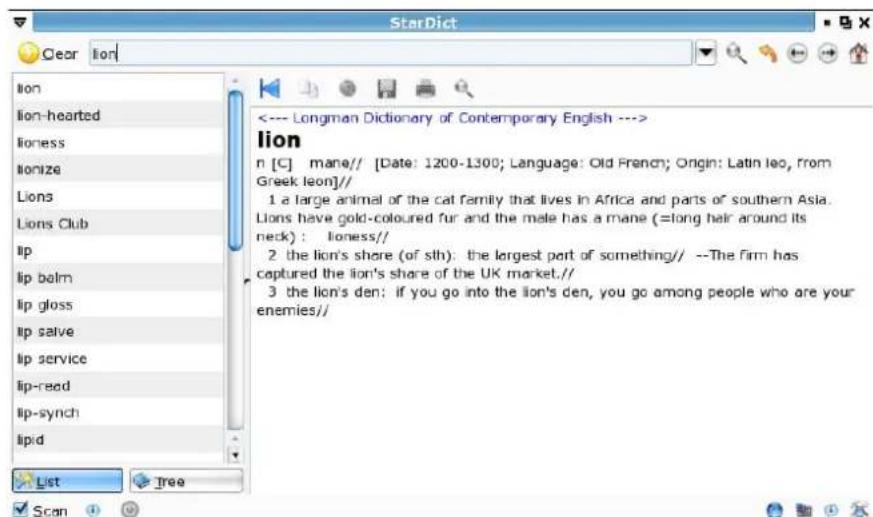
Task: Select 'lion-hearted' in the word list
Action: coord(117,115)
